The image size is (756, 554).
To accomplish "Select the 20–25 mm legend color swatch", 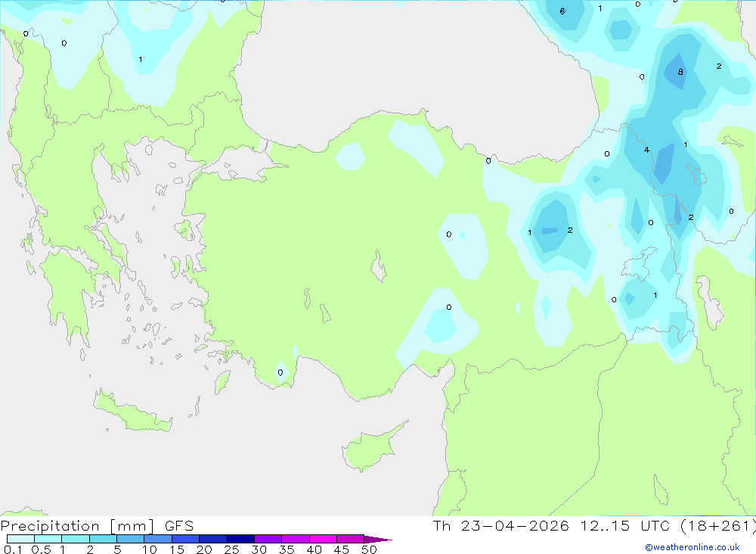I will pos(212,539).
